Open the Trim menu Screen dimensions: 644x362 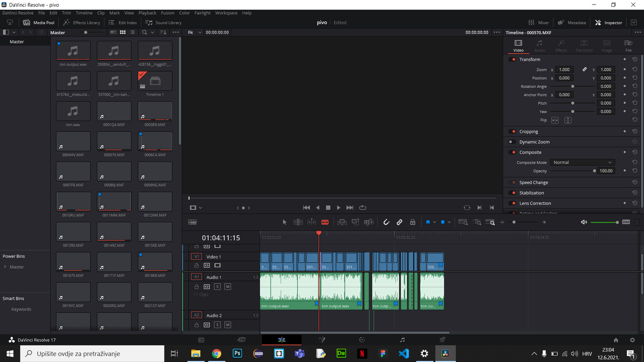[x=66, y=13]
